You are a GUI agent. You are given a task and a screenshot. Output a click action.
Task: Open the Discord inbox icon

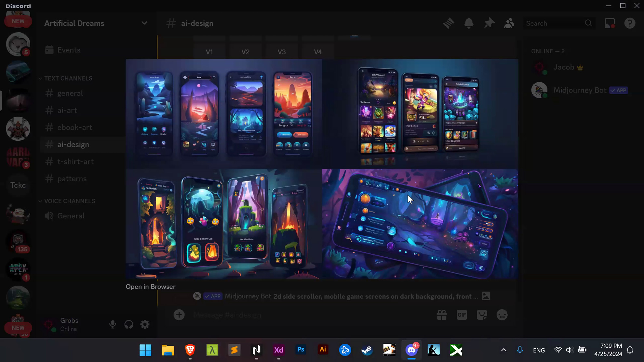point(610,23)
